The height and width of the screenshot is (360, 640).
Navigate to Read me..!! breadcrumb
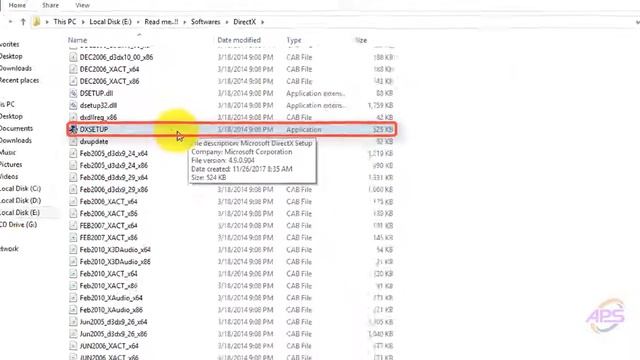pyautogui.click(x=161, y=22)
